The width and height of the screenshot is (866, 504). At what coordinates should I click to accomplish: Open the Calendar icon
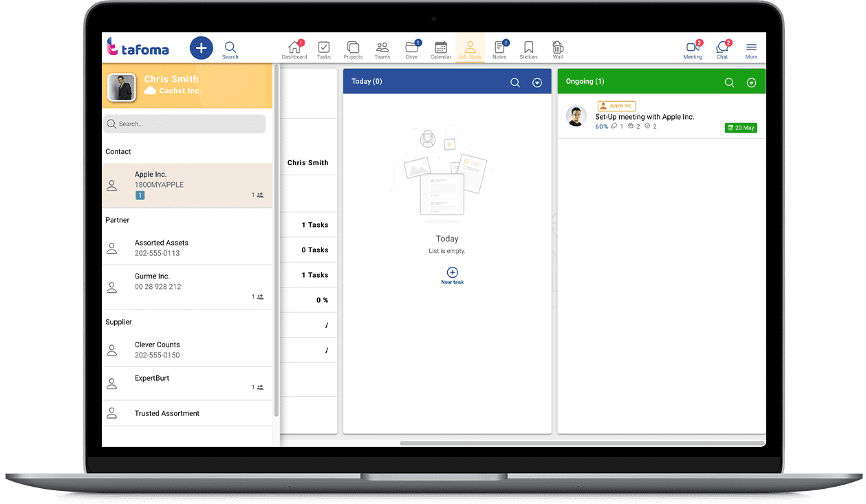coord(441,48)
